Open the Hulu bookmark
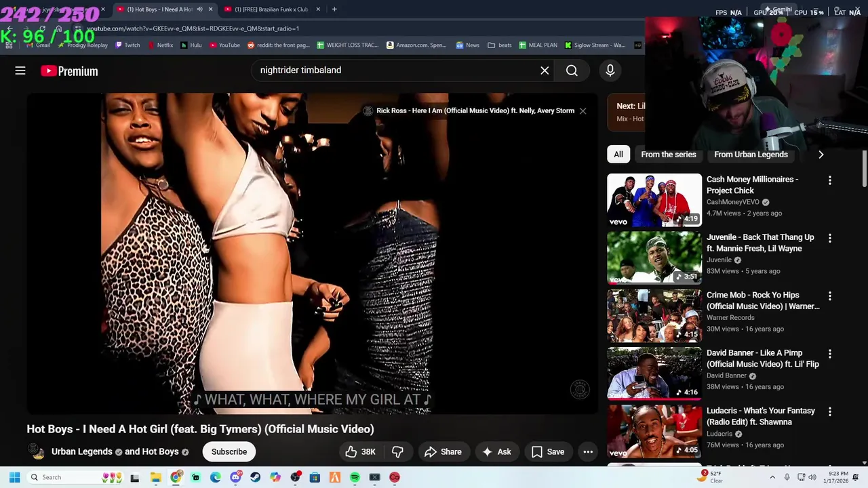The width and height of the screenshot is (868, 488). (191, 45)
